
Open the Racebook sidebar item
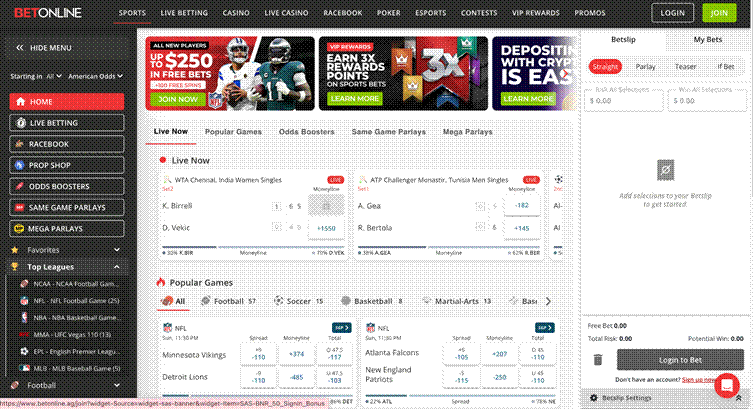click(66, 144)
